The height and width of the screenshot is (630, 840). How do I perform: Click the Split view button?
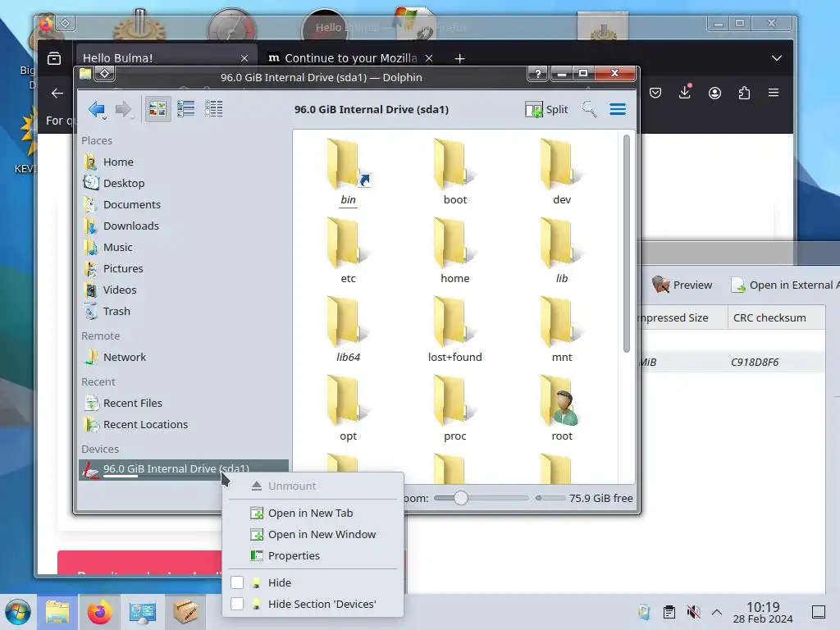(x=546, y=109)
